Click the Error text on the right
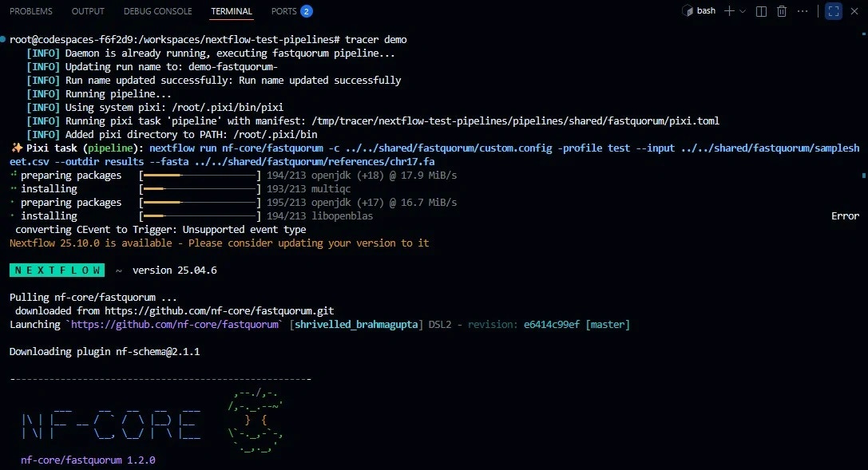Viewport: 868px width, 470px height. click(x=845, y=215)
